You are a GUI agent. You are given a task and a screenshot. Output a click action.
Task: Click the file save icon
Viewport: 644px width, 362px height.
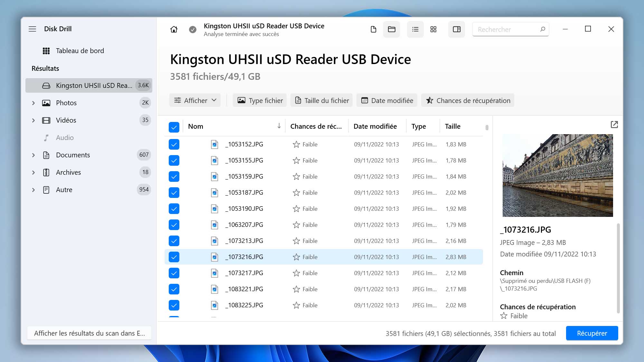(x=373, y=29)
